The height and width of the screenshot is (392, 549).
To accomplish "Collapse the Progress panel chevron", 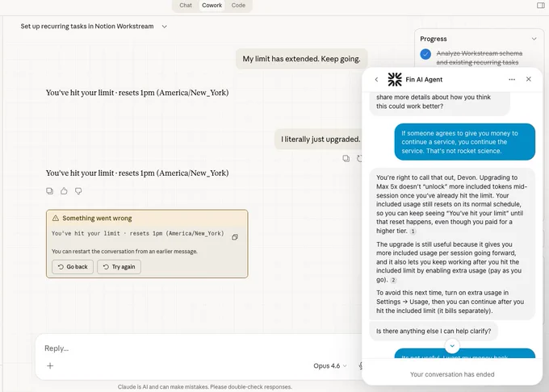I will [x=534, y=39].
